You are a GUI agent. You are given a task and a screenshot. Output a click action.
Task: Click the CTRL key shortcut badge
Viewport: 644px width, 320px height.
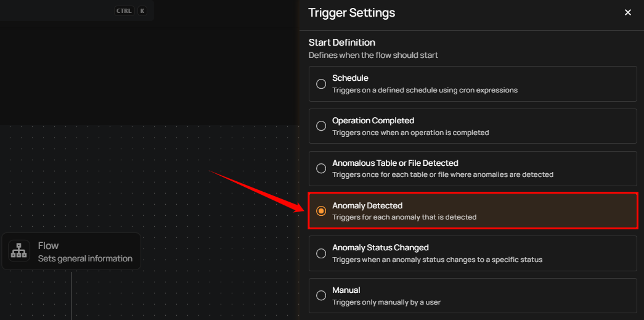tap(124, 10)
